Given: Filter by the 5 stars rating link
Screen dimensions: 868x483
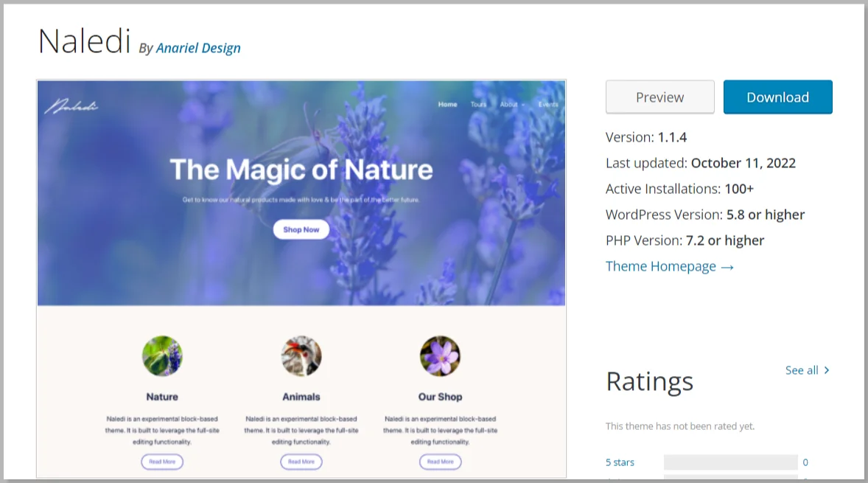Looking at the screenshot, I should point(620,462).
